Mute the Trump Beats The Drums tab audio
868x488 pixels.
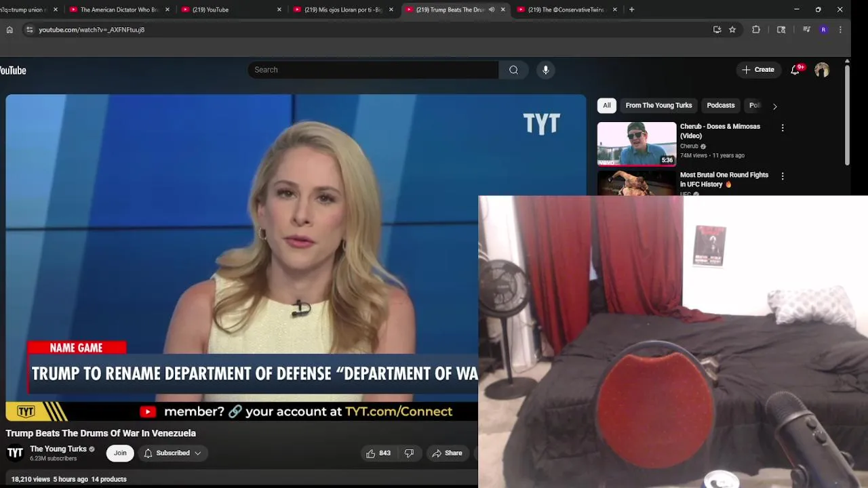pos(492,9)
